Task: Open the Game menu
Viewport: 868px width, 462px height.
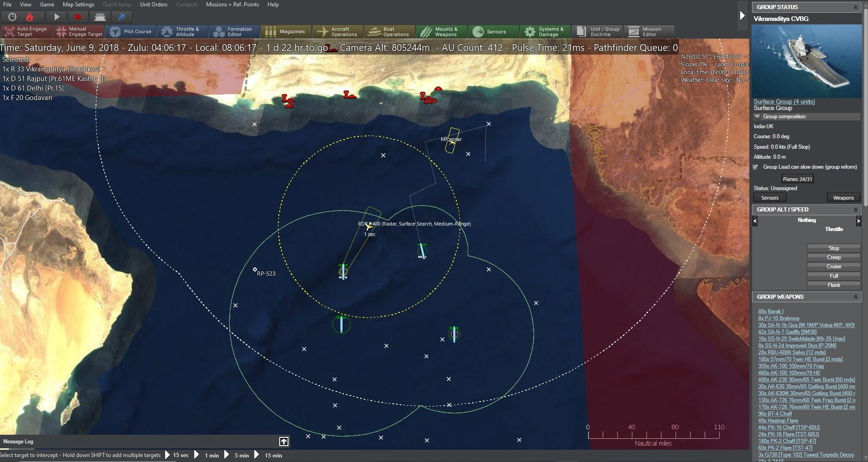Action: point(47,5)
